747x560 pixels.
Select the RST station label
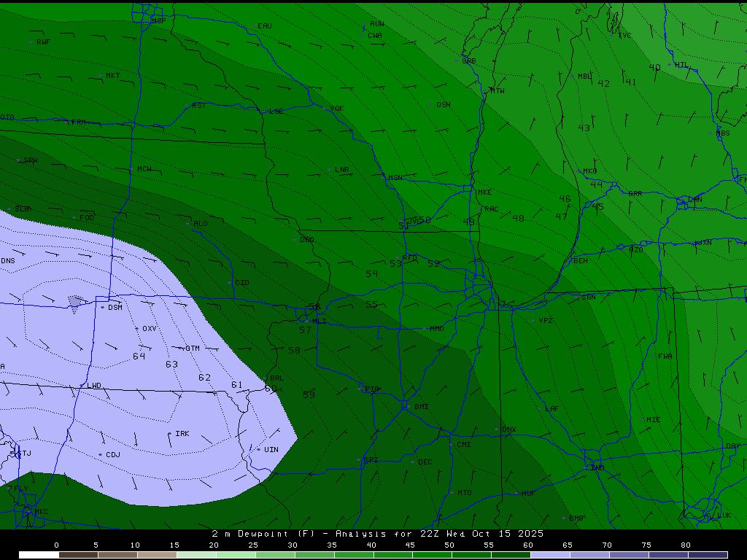tap(198, 106)
